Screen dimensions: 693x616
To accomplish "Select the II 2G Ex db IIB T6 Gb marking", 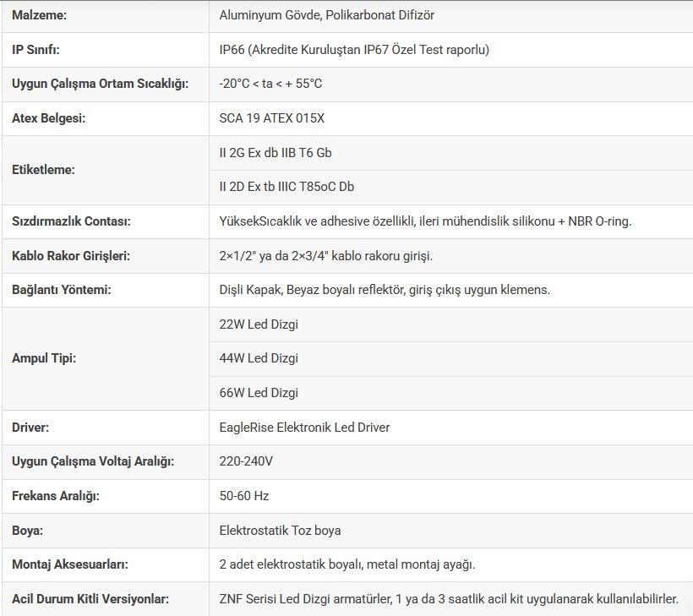I will [276, 153].
